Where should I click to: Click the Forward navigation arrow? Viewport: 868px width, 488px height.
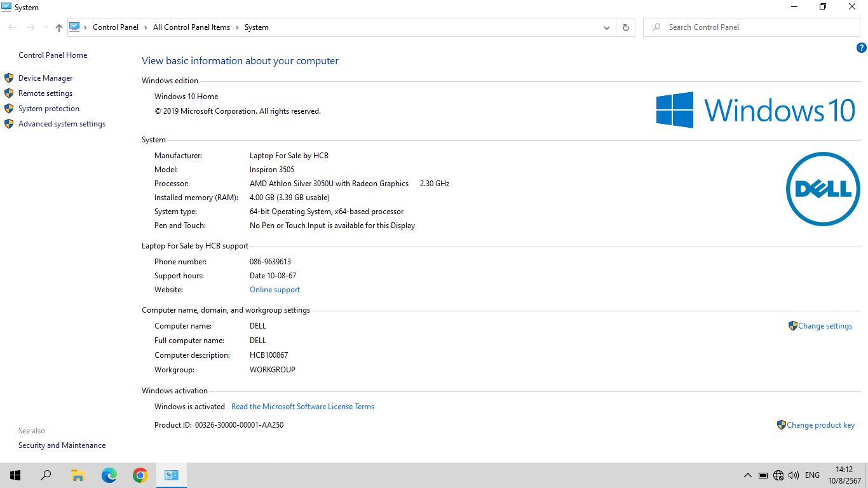coord(31,27)
